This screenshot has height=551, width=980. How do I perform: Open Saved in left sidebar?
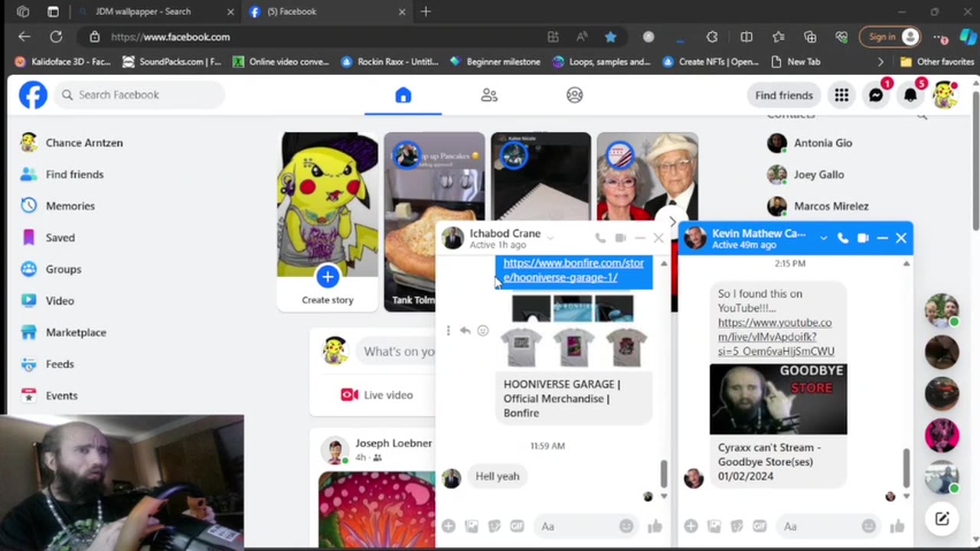pyautogui.click(x=60, y=237)
